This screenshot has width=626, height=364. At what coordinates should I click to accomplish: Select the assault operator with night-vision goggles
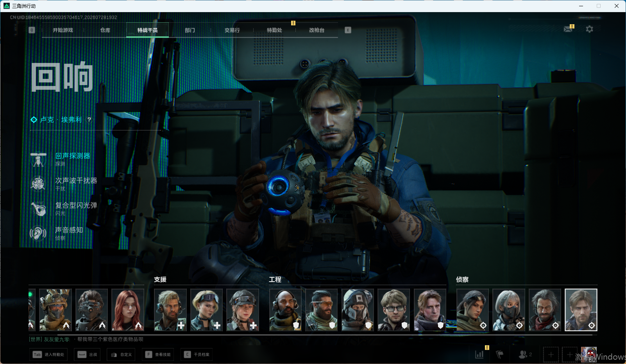(91, 310)
